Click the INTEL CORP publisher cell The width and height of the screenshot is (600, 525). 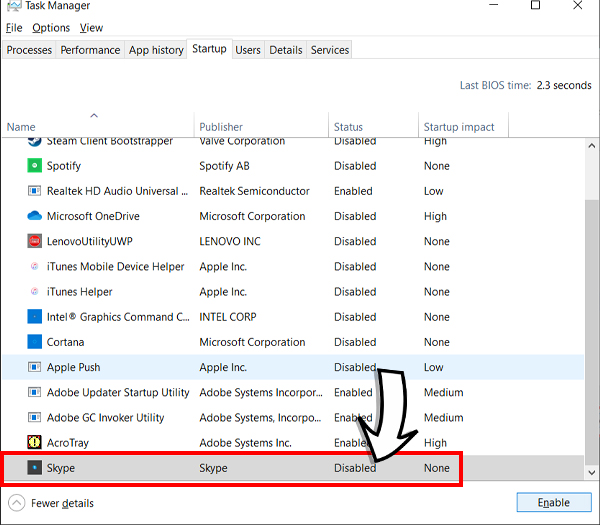tap(228, 316)
